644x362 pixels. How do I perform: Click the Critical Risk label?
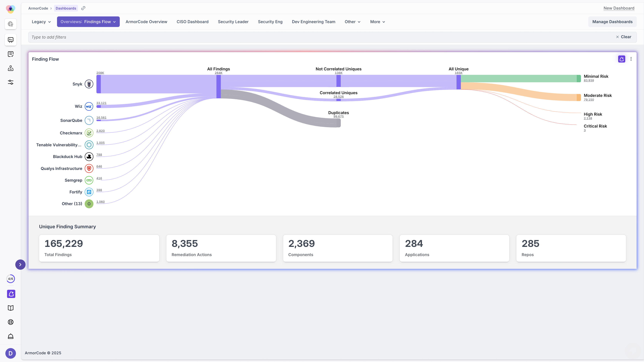(x=595, y=126)
